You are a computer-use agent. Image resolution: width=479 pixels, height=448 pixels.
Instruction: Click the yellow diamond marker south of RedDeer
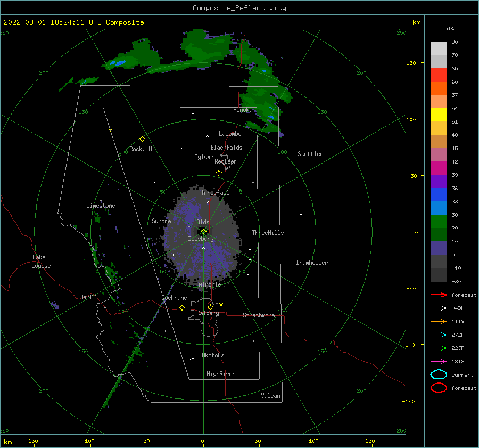coord(219,173)
